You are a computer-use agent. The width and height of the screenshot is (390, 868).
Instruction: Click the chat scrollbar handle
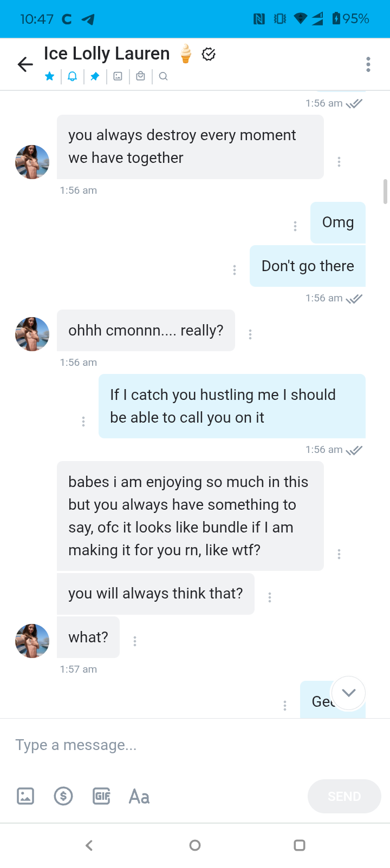[385, 192]
